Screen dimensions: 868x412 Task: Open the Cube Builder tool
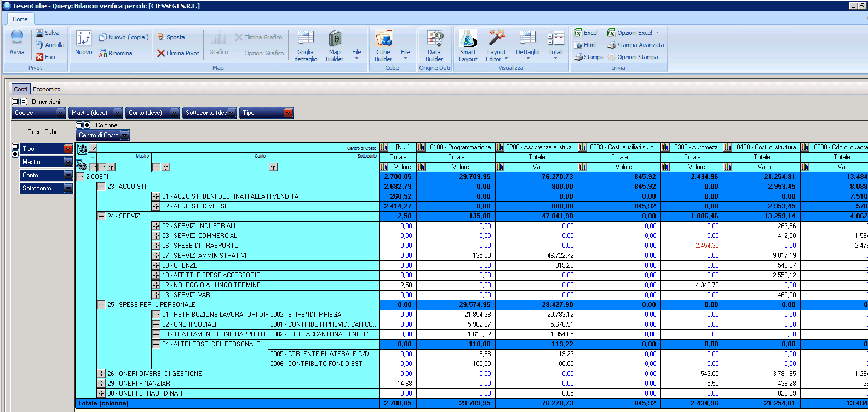pos(383,46)
